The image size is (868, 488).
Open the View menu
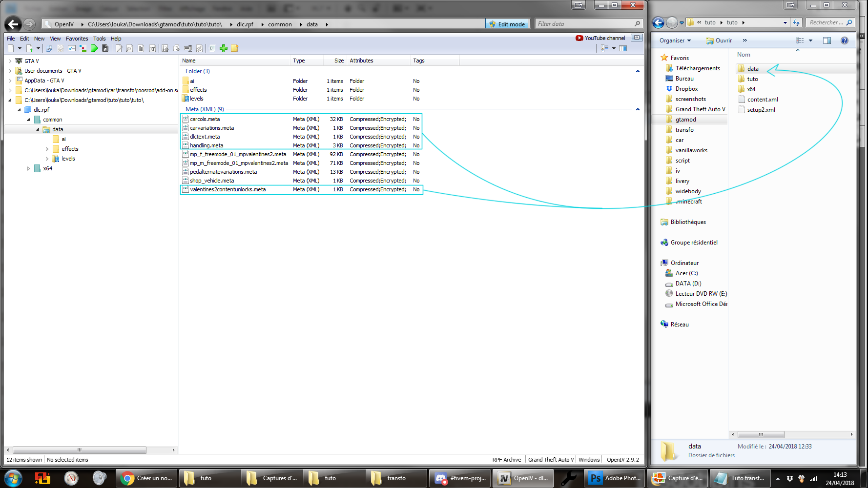coord(56,39)
